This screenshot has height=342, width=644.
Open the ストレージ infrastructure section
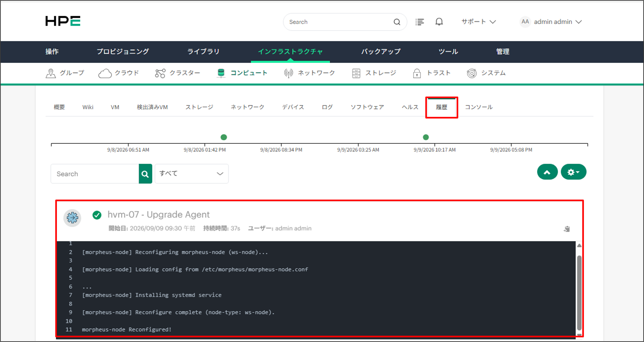pyautogui.click(x=374, y=73)
